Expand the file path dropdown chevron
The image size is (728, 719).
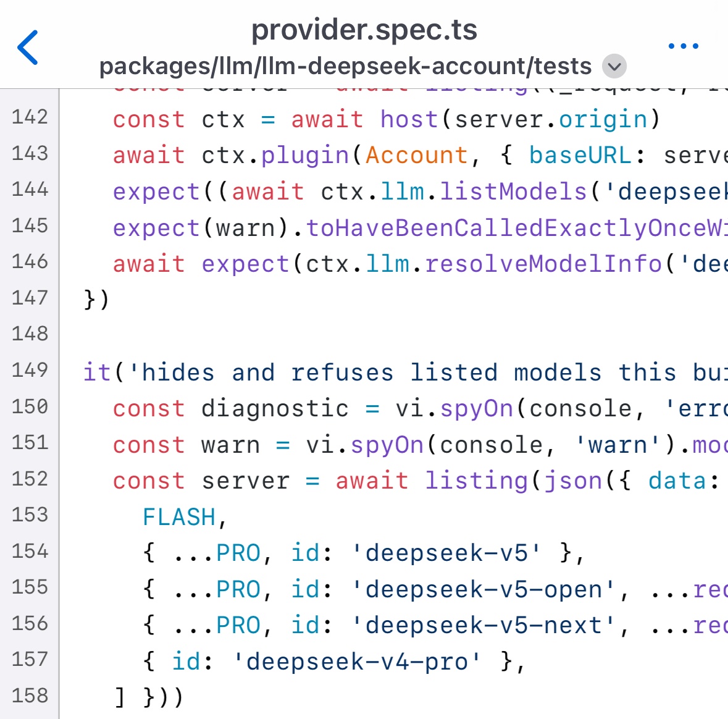614,67
